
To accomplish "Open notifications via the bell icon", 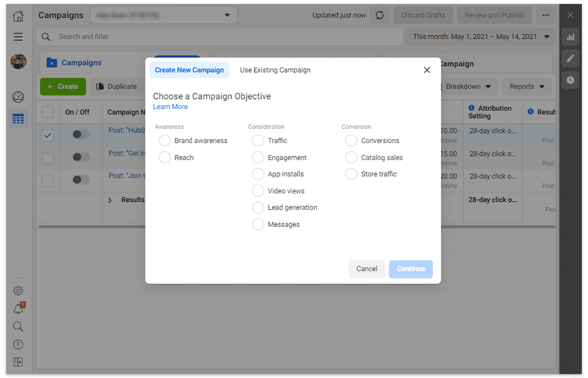I will click(17, 308).
